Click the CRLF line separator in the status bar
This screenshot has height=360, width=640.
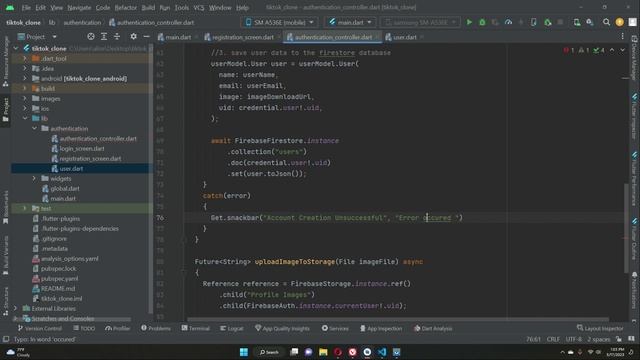[553, 339]
